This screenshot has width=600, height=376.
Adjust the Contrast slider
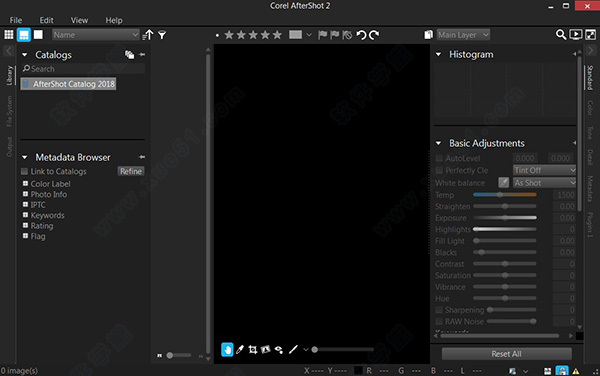pyautogui.click(x=505, y=264)
